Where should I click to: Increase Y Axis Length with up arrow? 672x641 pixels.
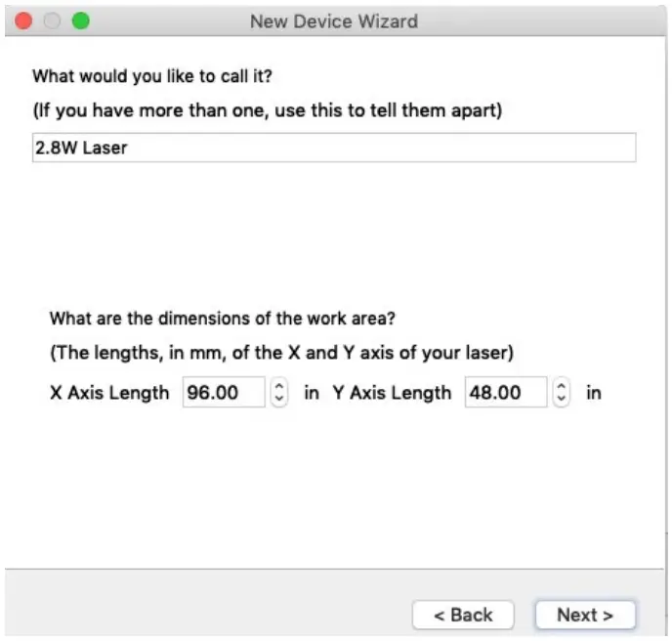coord(561,385)
